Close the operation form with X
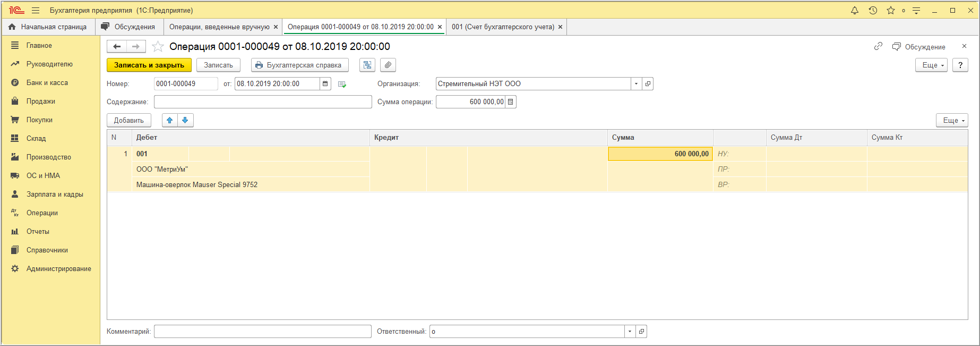Screen dimensions: 980x346 pos(964,46)
